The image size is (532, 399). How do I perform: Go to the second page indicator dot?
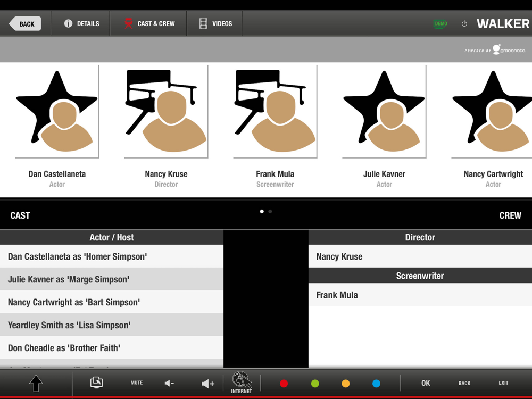coord(270,211)
